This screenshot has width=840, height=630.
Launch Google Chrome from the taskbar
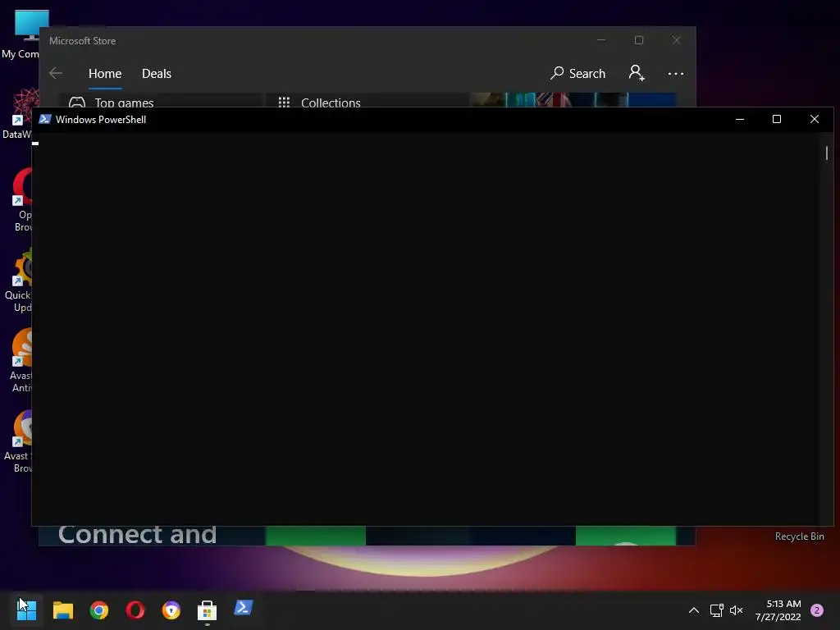pyautogui.click(x=99, y=610)
